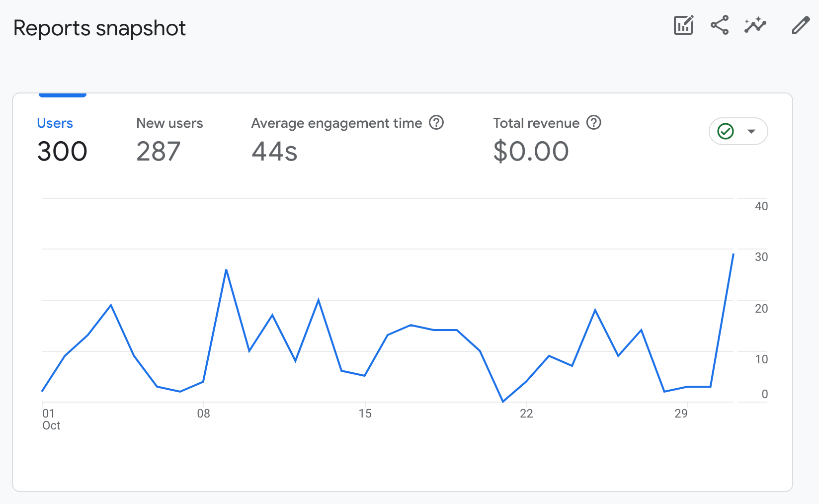The height and width of the screenshot is (504, 819).
Task: Expand the data quality dropdown arrow
Action: (751, 131)
